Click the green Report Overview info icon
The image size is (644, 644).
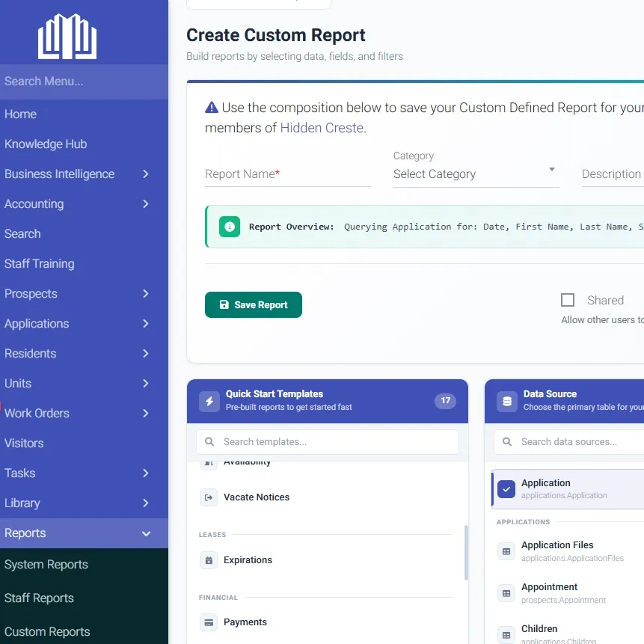[x=230, y=227]
